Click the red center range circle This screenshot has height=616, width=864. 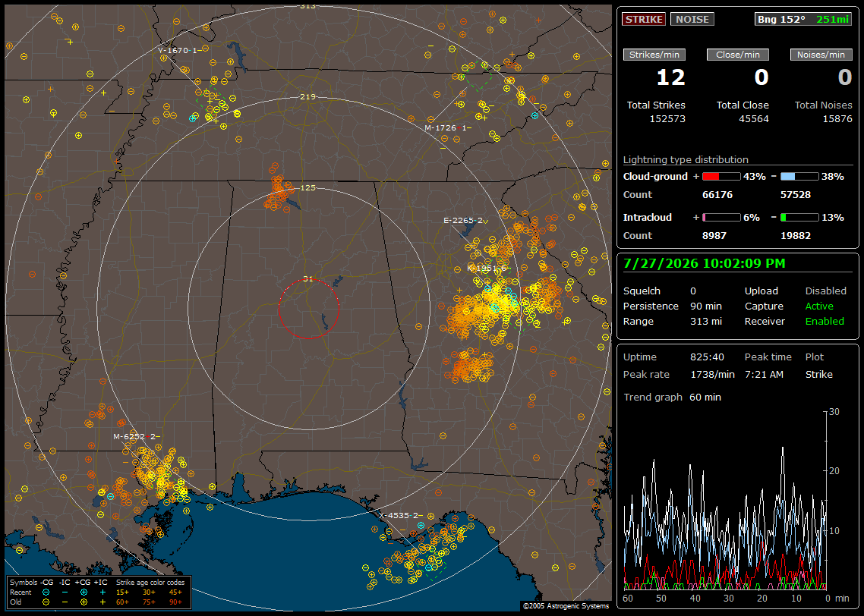pyautogui.click(x=308, y=309)
